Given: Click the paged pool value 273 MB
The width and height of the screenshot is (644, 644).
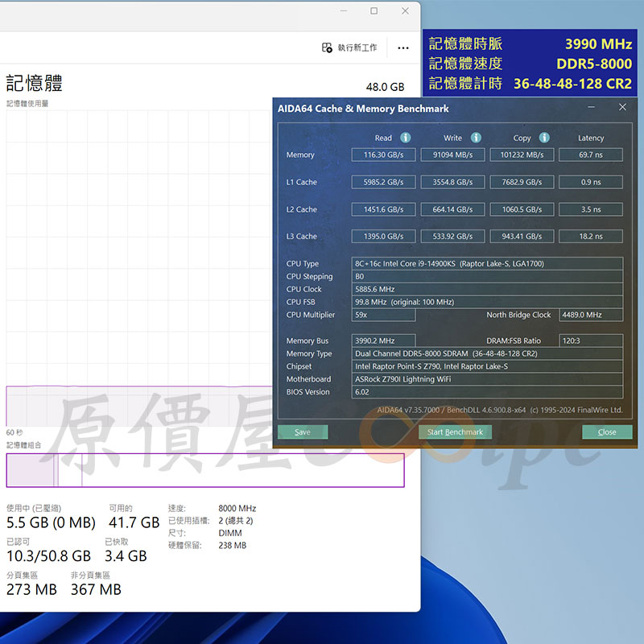Looking at the screenshot, I should (x=31, y=590).
